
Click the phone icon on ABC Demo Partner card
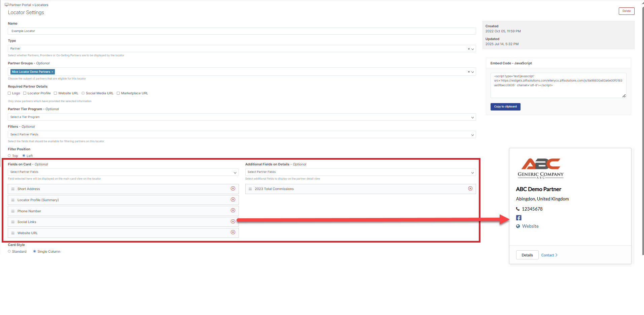518,209
